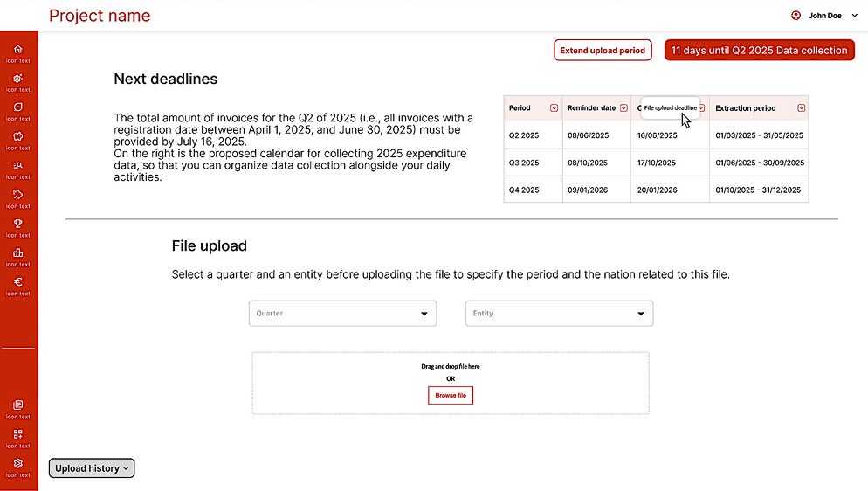
Task: Expand the John Doe account menu chevron
Action: [855, 16]
